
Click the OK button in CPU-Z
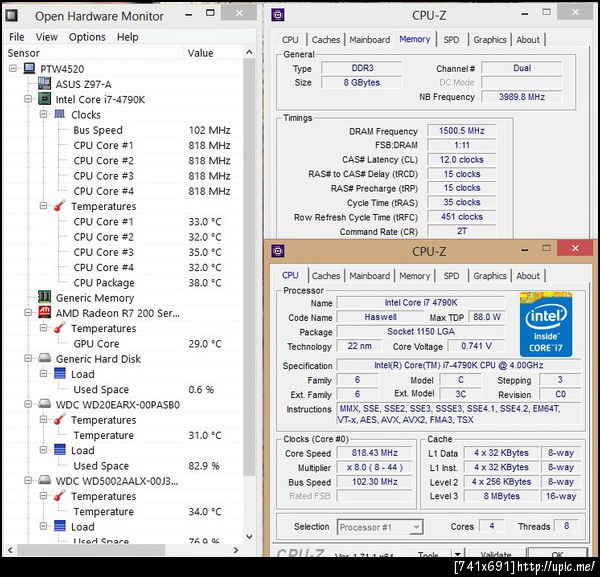tap(557, 553)
